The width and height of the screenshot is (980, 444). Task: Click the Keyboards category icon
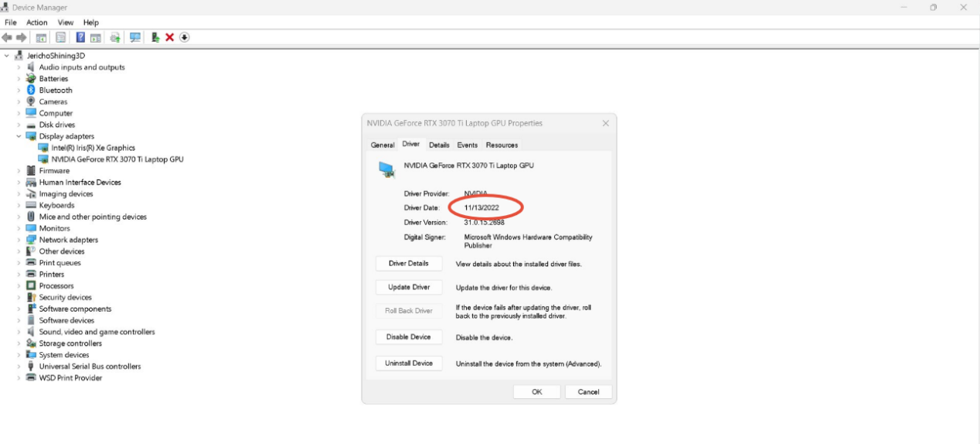[31, 205]
